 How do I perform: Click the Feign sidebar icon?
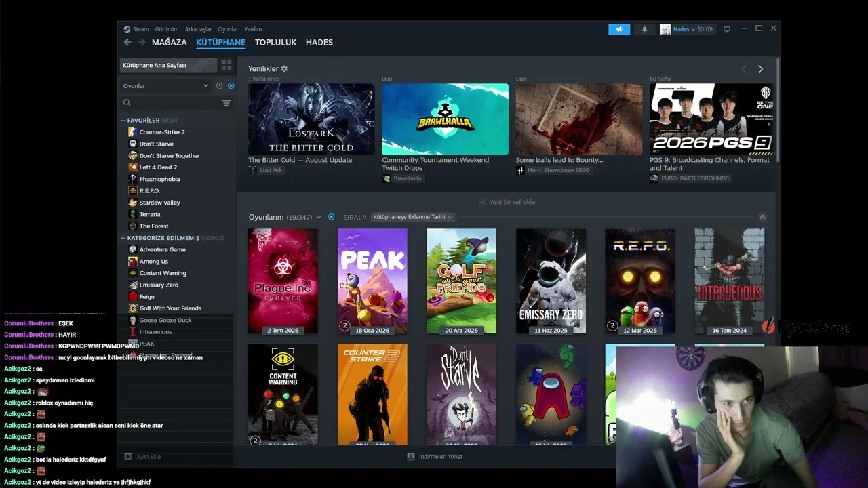(133, 296)
